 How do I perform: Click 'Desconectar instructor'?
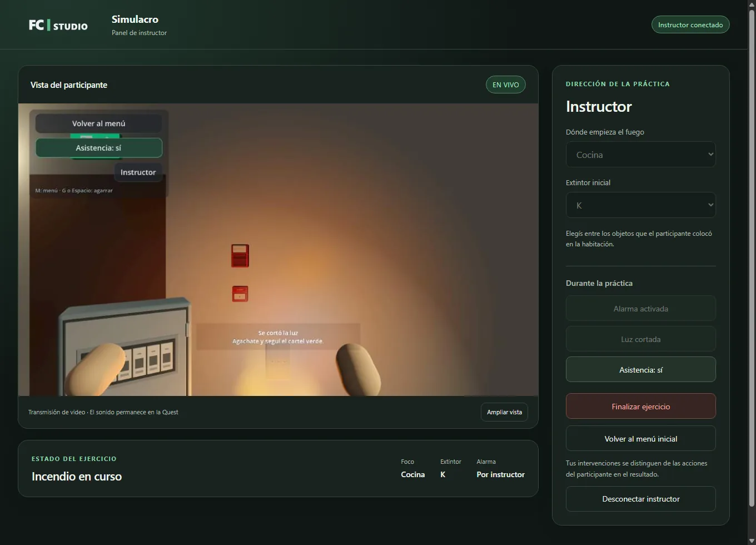pos(640,499)
